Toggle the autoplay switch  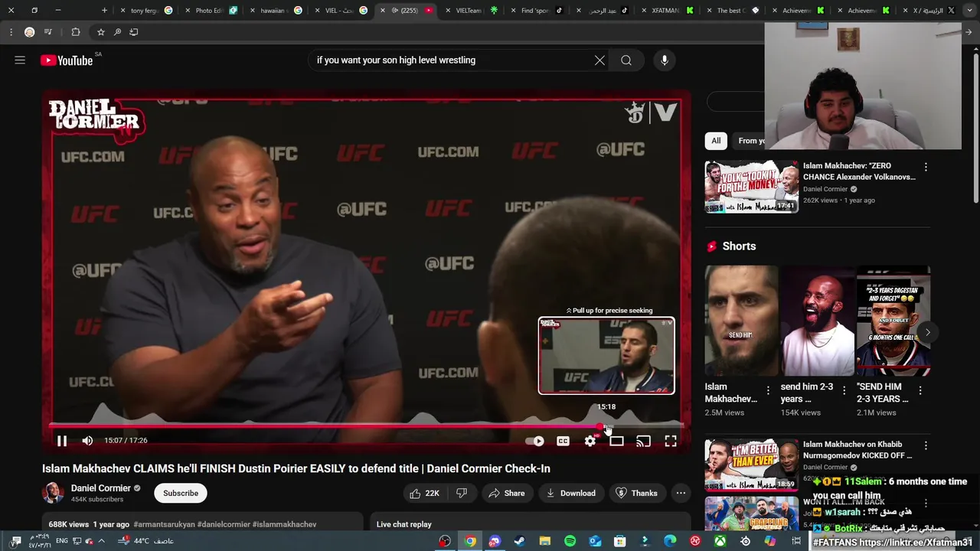click(535, 441)
